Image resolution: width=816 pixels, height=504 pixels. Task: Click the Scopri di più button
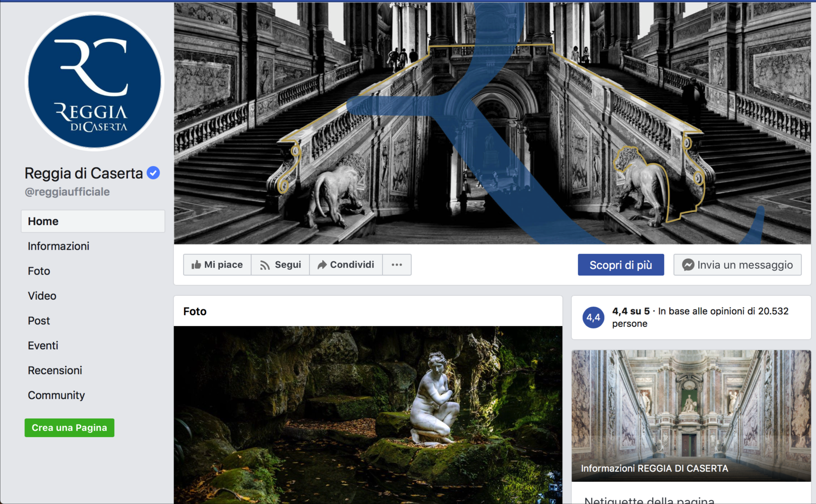[x=621, y=265]
